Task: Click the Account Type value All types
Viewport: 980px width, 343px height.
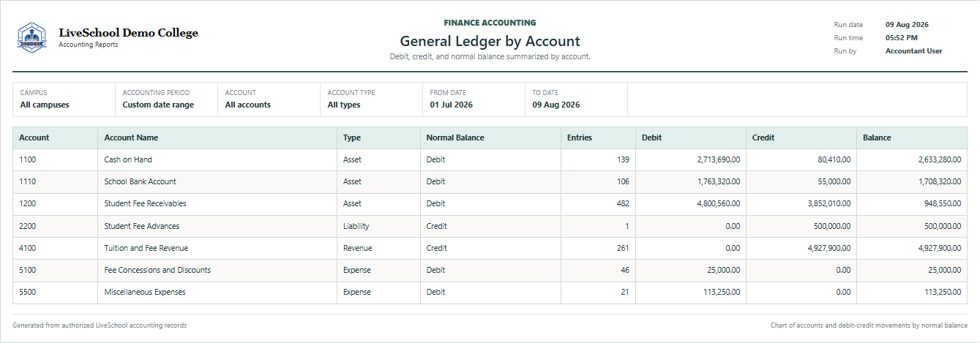Action: (x=344, y=105)
